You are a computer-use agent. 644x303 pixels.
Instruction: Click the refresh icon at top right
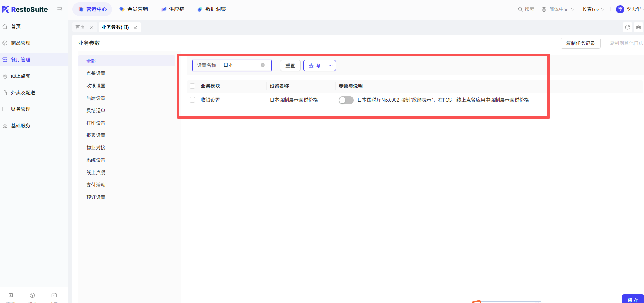tap(627, 27)
